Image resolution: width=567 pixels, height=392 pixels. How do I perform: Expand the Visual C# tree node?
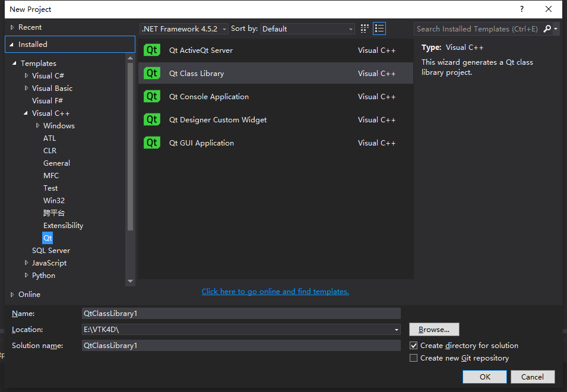(26, 75)
